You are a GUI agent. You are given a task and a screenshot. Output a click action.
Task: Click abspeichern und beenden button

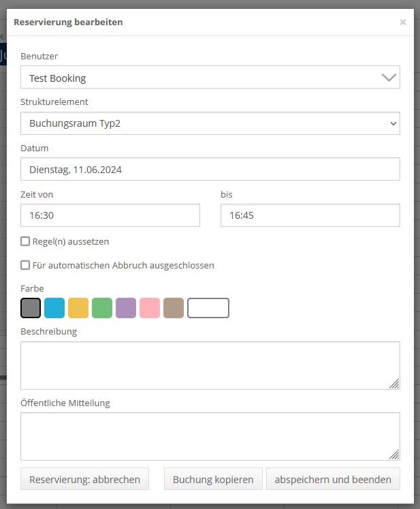pyautogui.click(x=333, y=479)
